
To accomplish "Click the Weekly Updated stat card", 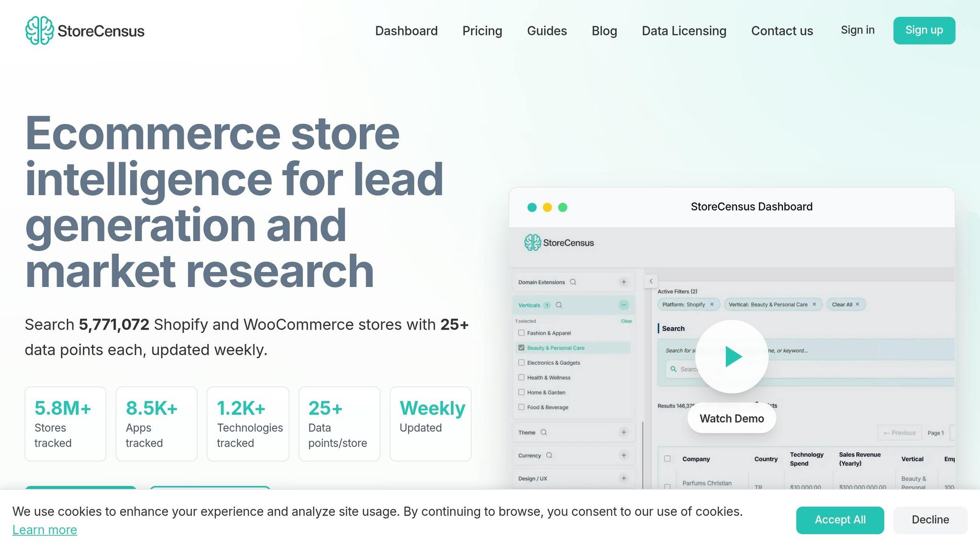I will (431, 424).
